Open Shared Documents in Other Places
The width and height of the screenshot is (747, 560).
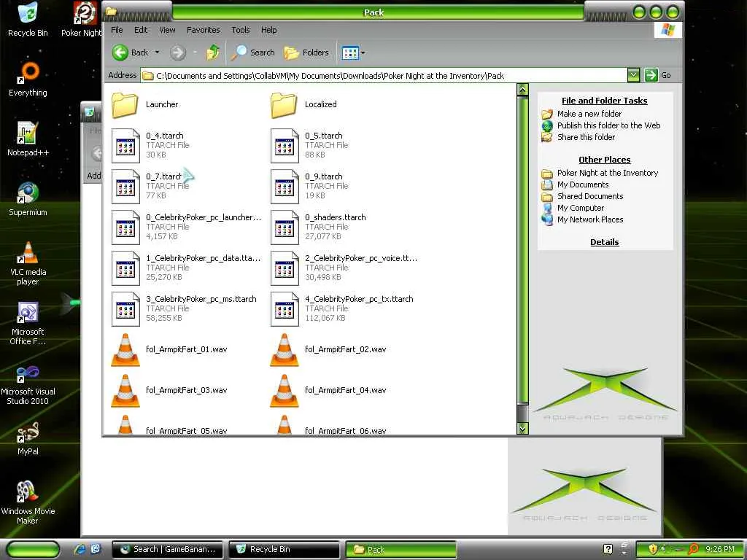(x=589, y=196)
